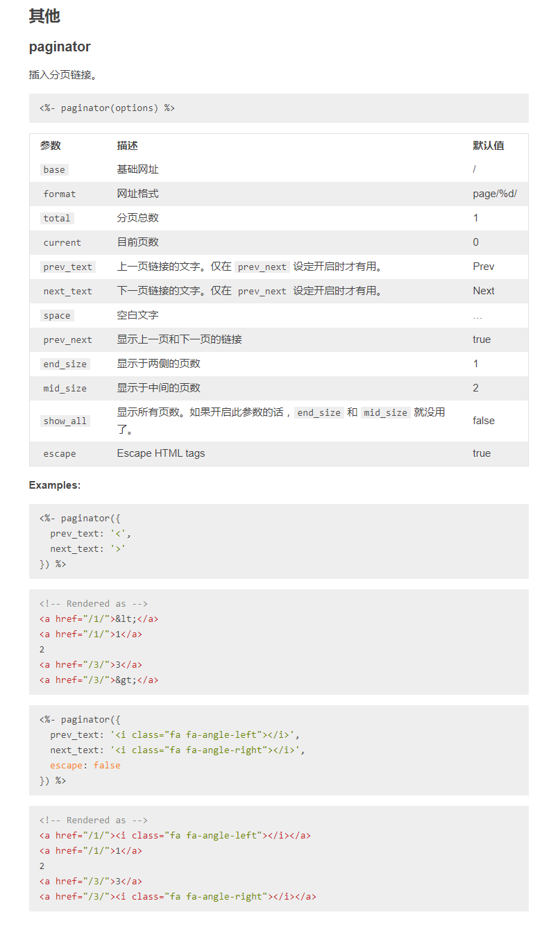Click the 'Examples:' label

click(55, 485)
